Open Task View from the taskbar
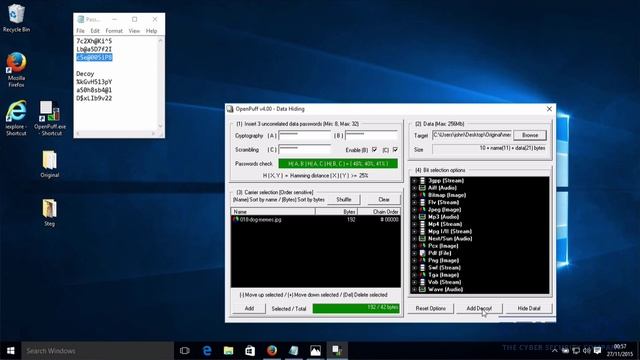This screenshot has width=640, height=360. pos(184,351)
